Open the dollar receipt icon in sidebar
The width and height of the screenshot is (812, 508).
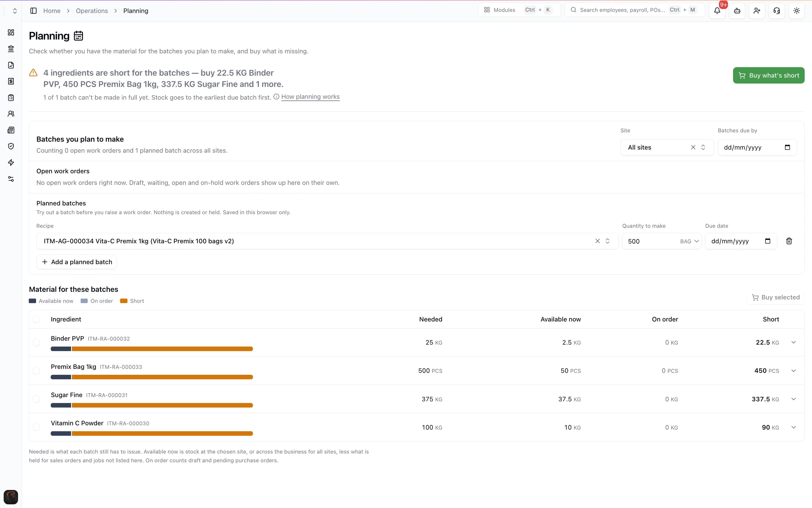tap(11, 81)
